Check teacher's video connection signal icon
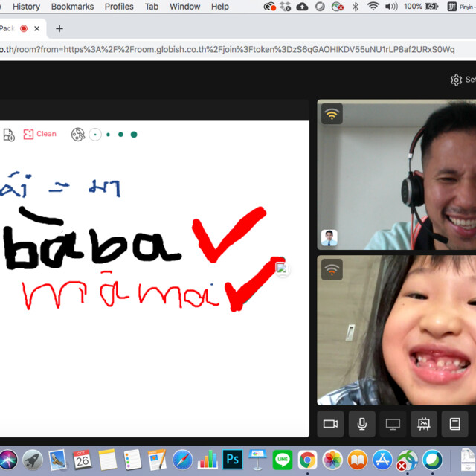Screen dimensions: 476x476 click(332, 114)
